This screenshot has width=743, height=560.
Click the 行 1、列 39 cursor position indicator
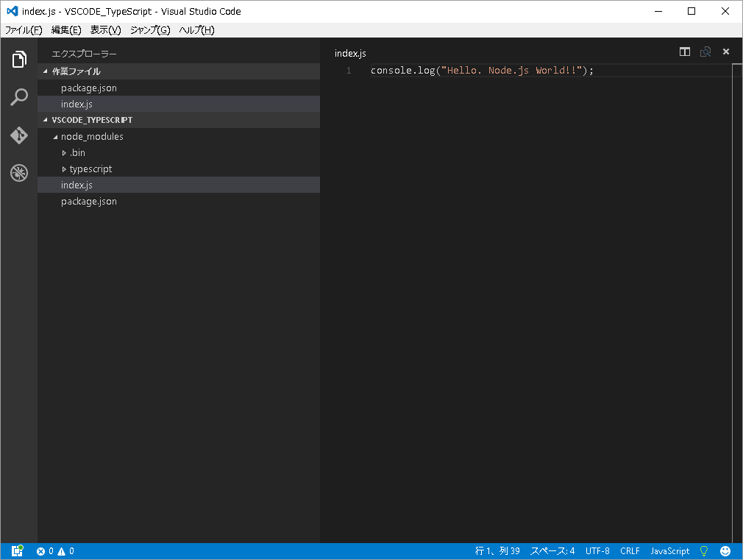tap(497, 551)
